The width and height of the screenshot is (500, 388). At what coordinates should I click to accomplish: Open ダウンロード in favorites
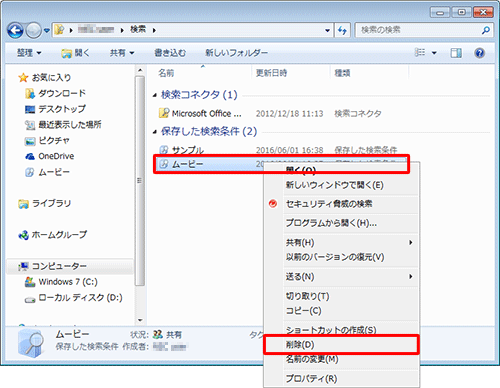[55, 93]
